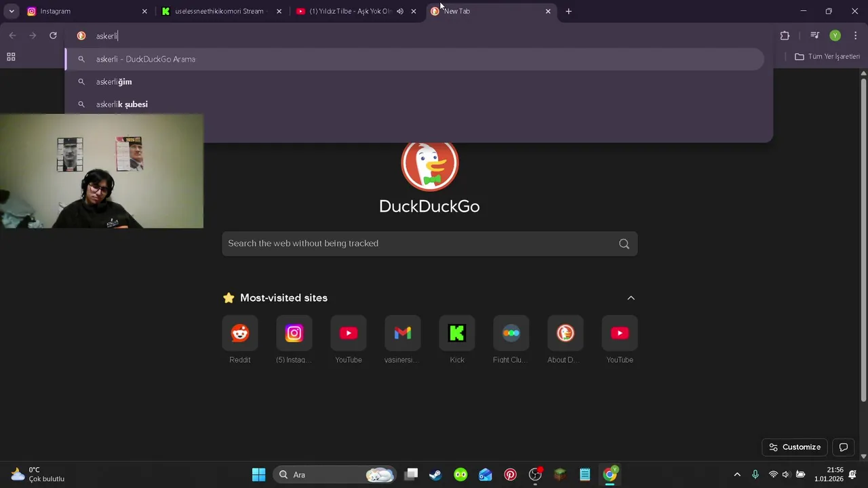This screenshot has height=488, width=868.
Task: Open the mail app icon in taskbar
Action: (486, 474)
